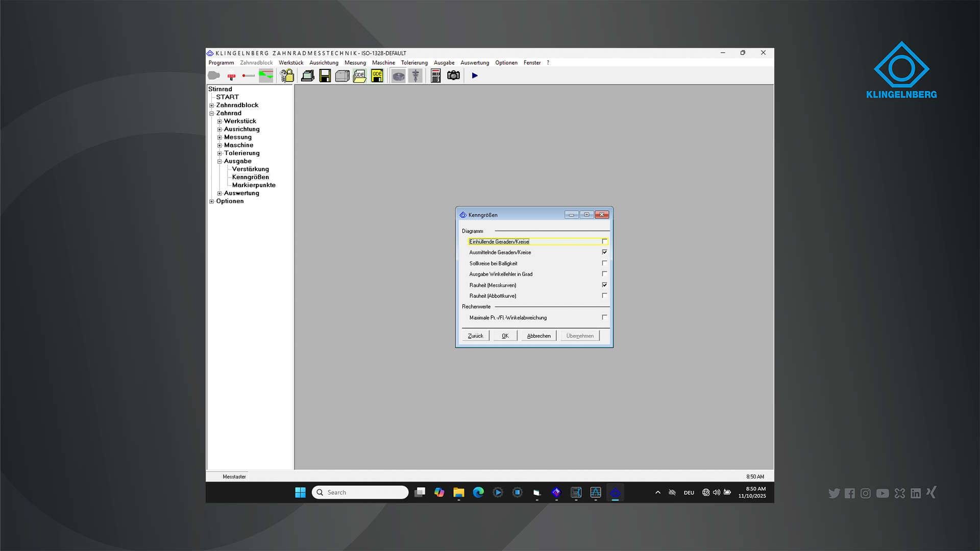Image resolution: width=980 pixels, height=551 pixels.
Task: Click the DEU language indicator
Action: 689,493
